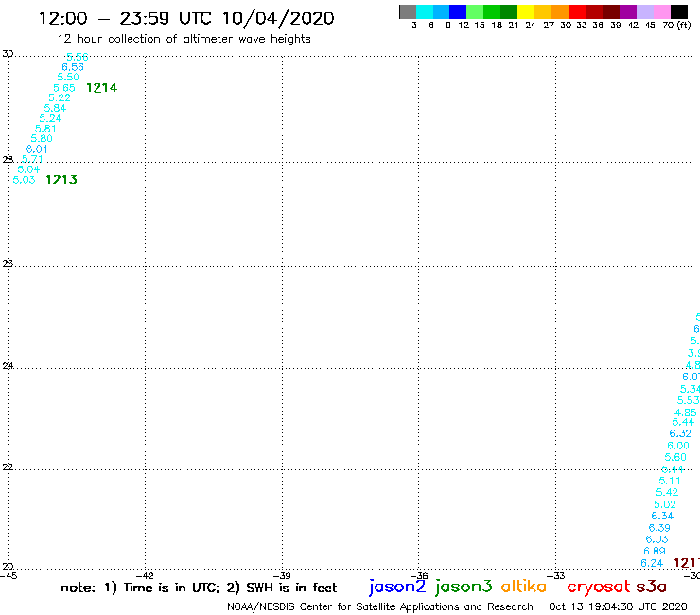Image resolution: width=700 pixels, height=615 pixels.
Task: Click wave height reading 6.00
Action: coord(678,446)
